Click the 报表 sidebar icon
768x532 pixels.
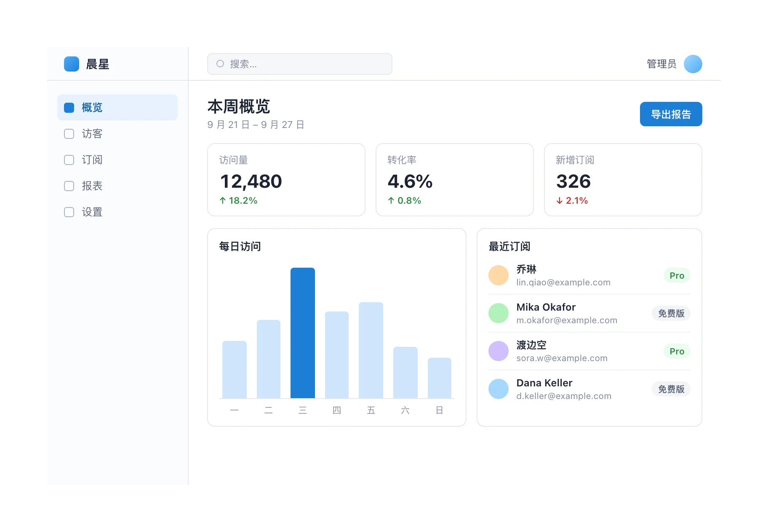[69, 186]
